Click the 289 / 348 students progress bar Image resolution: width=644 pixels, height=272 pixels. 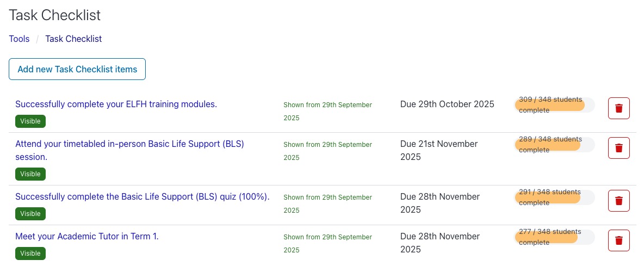[554, 145]
